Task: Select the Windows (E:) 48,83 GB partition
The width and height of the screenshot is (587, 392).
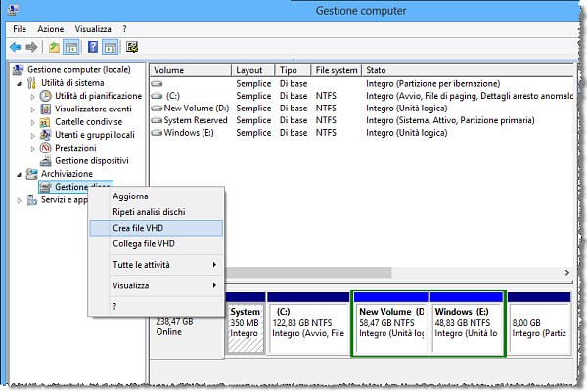Action: (467, 324)
